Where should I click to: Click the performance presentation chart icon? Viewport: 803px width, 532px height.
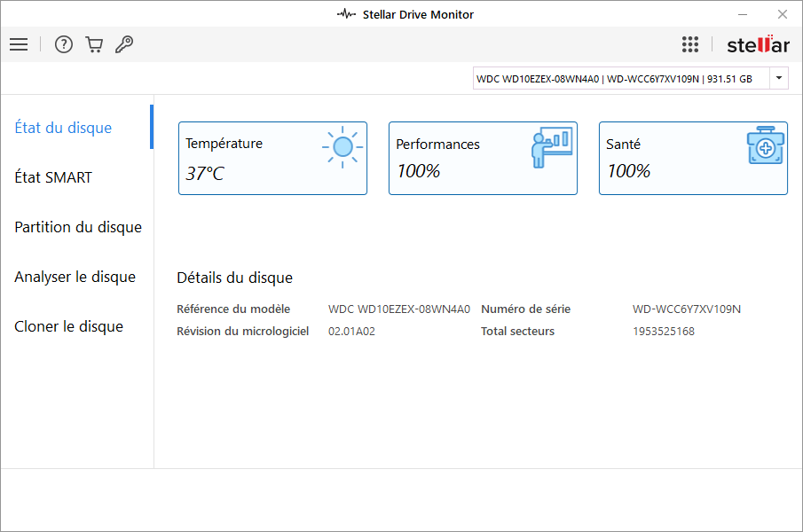551,147
